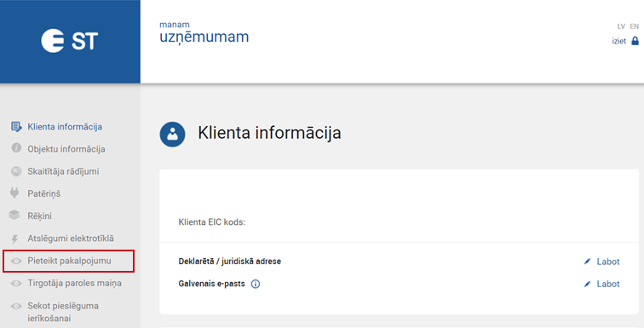Click the Klienta informācija sidebar icon

[16, 126]
